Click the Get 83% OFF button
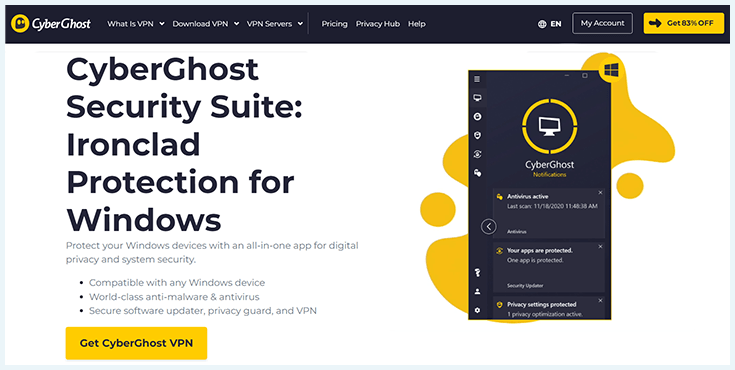 pyautogui.click(x=683, y=23)
